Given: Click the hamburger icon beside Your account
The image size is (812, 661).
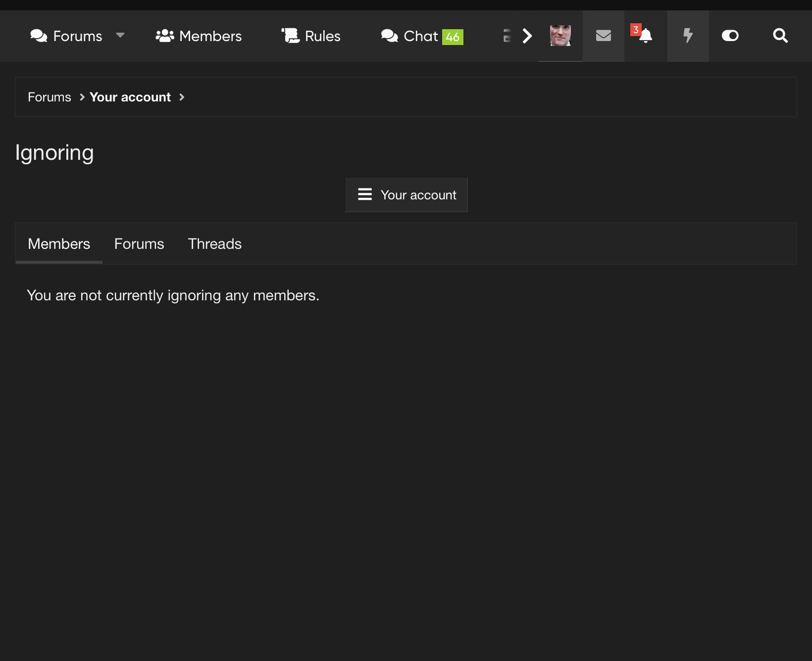Looking at the screenshot, I should click(365, 194).
